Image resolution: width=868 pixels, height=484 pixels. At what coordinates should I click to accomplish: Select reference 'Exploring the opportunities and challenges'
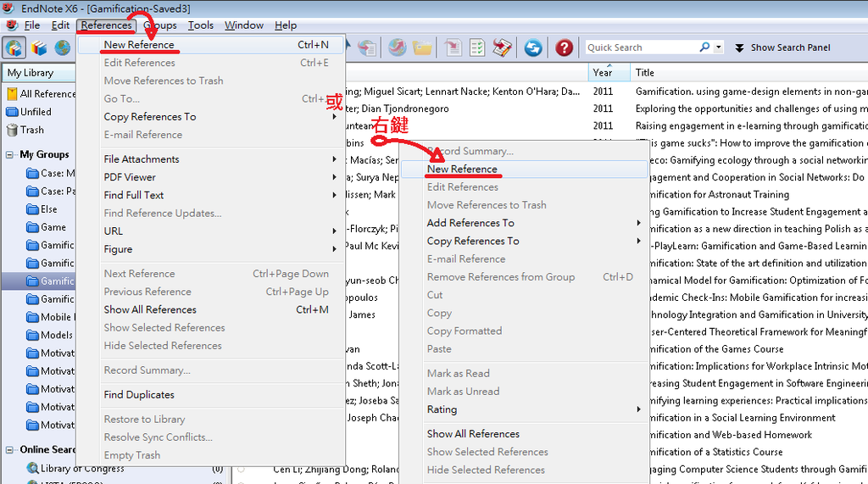click(751, 108)
